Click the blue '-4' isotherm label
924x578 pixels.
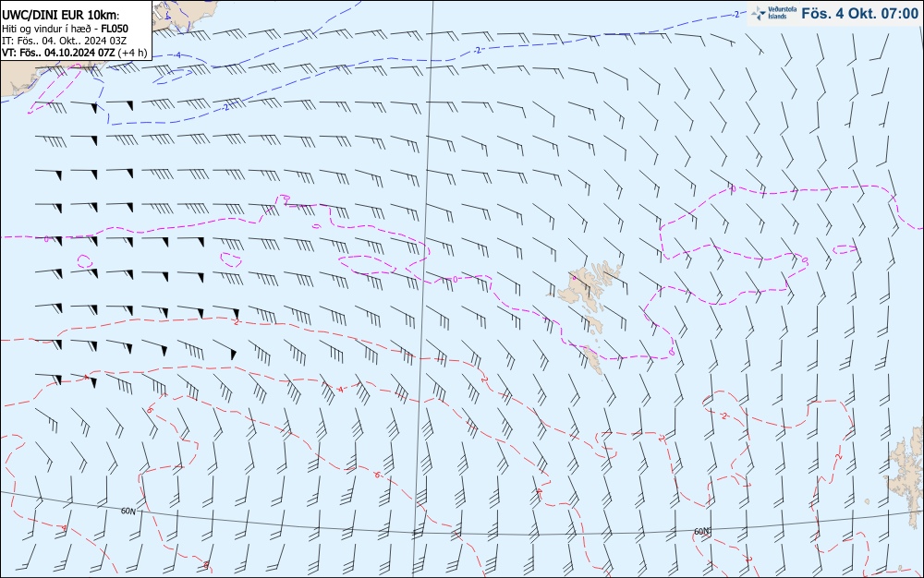tap(177, 56)
